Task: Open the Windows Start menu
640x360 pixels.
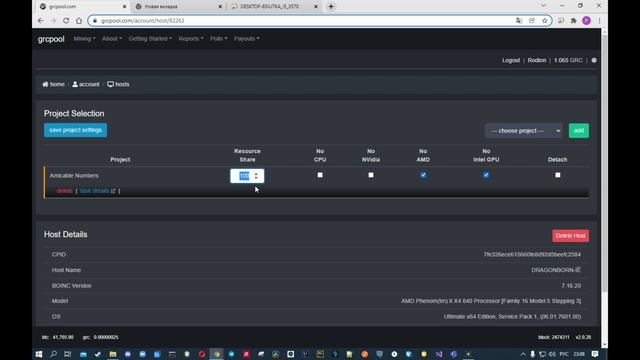Action: [x=39, y=354]
